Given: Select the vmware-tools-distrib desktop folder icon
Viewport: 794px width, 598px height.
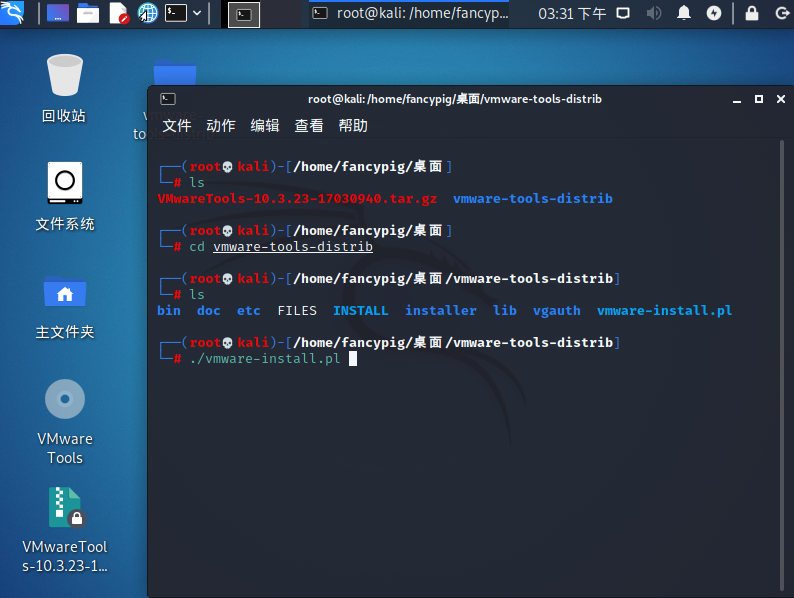Looking at the screenshot, I should [175, 73].
